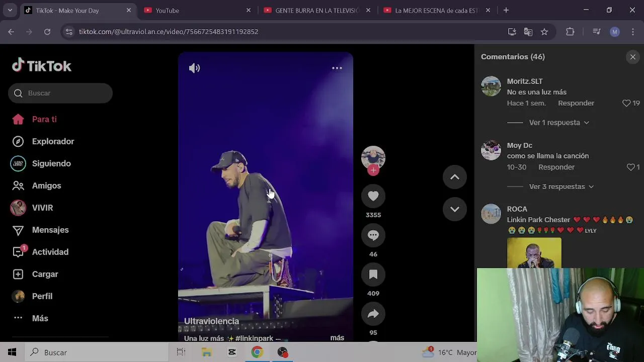Open the Para ti feed
644x362 pixels.
[44, 119]
